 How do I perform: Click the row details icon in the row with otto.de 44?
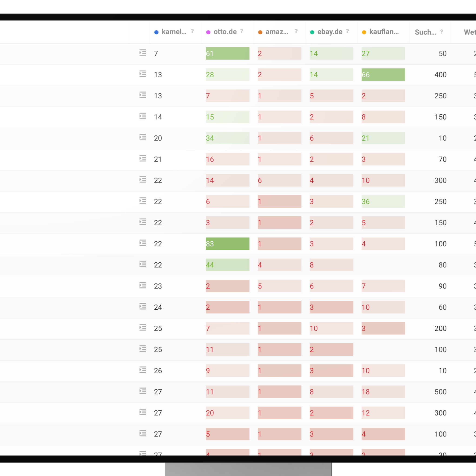pos(143,264)
